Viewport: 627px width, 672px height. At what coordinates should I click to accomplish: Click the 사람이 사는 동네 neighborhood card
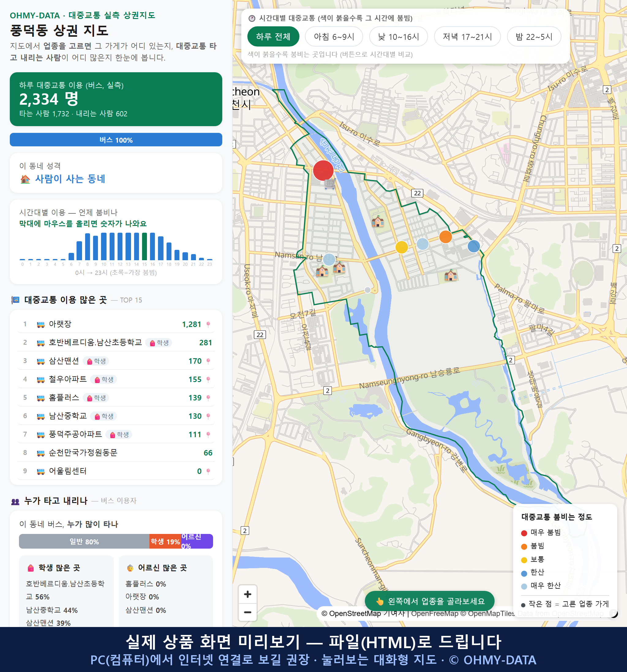pos(116,173)
